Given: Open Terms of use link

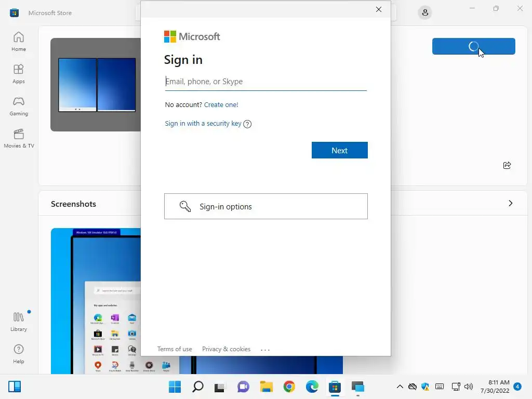Looking at the screenshot, I should click(175, 349).
